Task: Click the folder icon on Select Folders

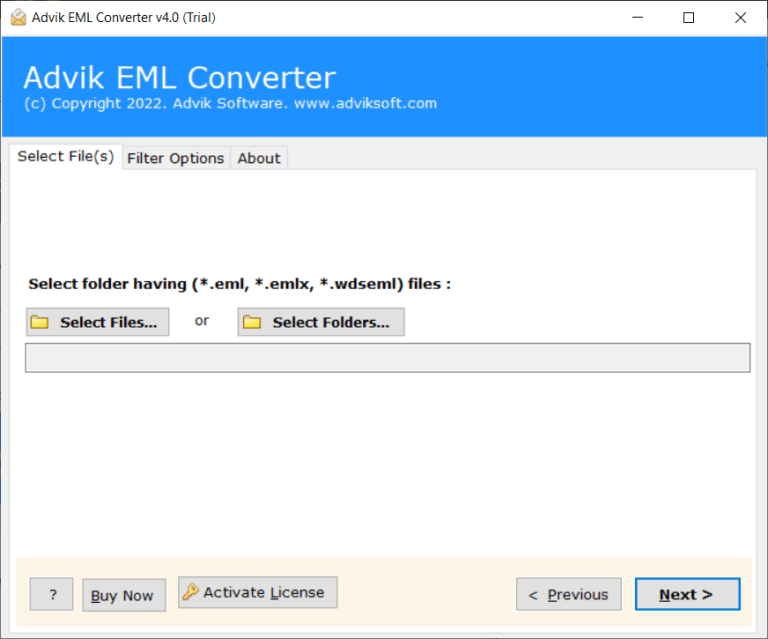Action: point(252,322)
